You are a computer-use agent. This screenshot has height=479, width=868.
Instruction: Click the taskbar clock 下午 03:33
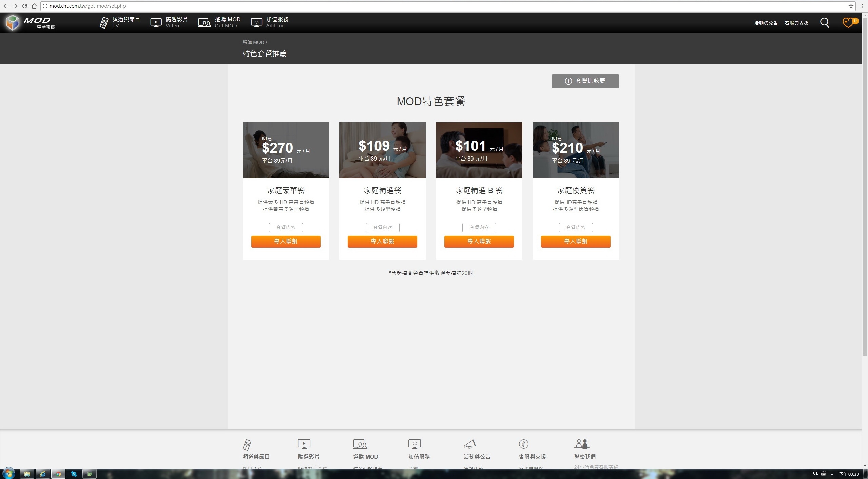coord(849,474)
